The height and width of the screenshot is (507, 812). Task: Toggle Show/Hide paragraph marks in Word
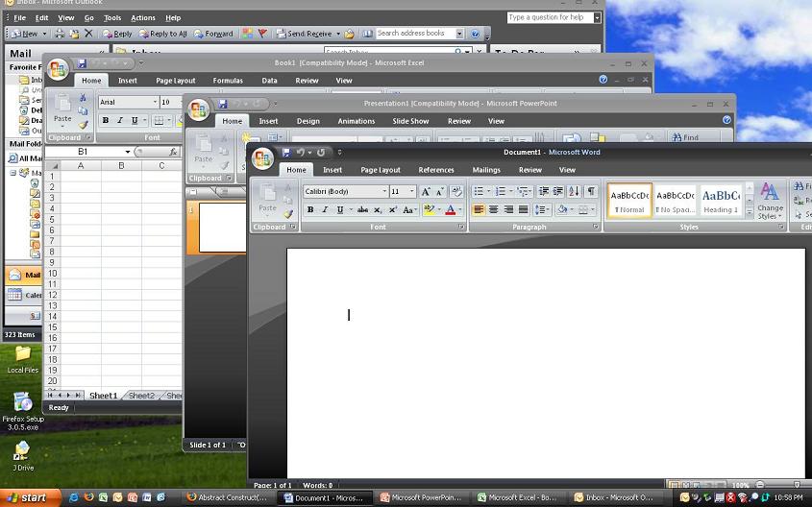[590, 191]
